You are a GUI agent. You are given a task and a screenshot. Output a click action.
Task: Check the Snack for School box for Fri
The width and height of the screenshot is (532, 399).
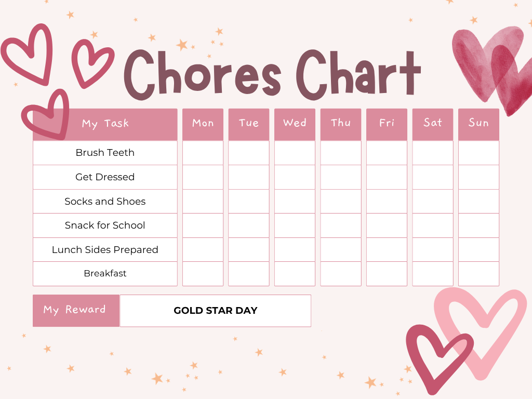click(387, 225)
